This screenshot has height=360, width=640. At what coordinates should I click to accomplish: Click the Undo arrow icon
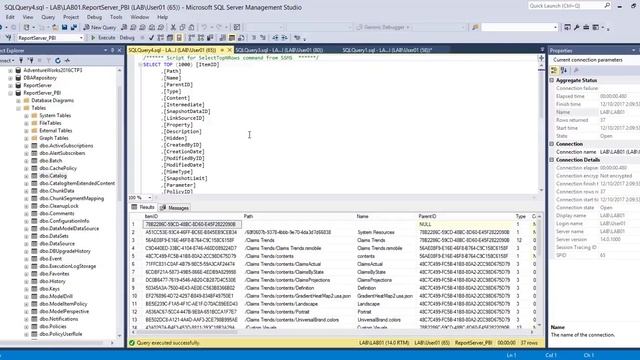coord(204,27)
